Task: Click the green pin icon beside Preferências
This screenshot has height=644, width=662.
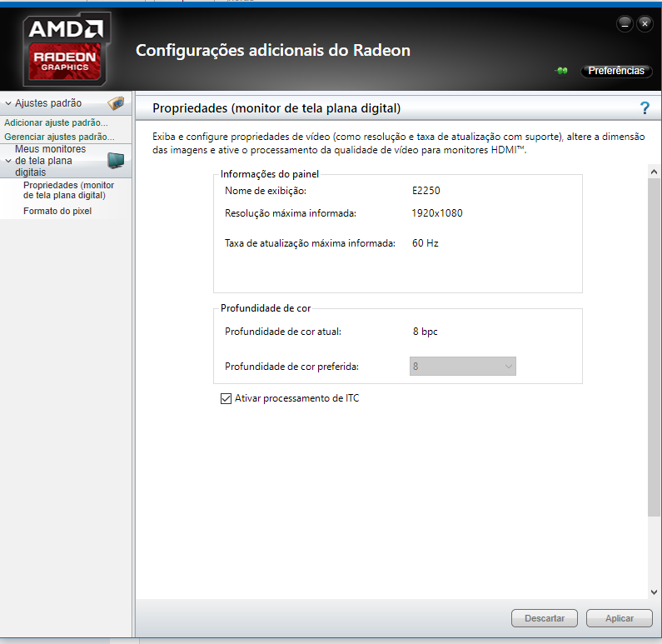Action: tap(561, 71)
